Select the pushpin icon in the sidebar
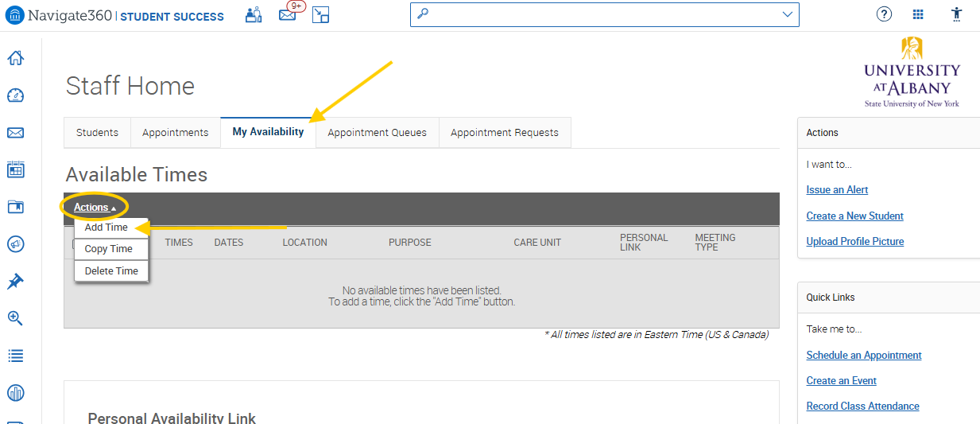980x424 pixels. (15, 282)
